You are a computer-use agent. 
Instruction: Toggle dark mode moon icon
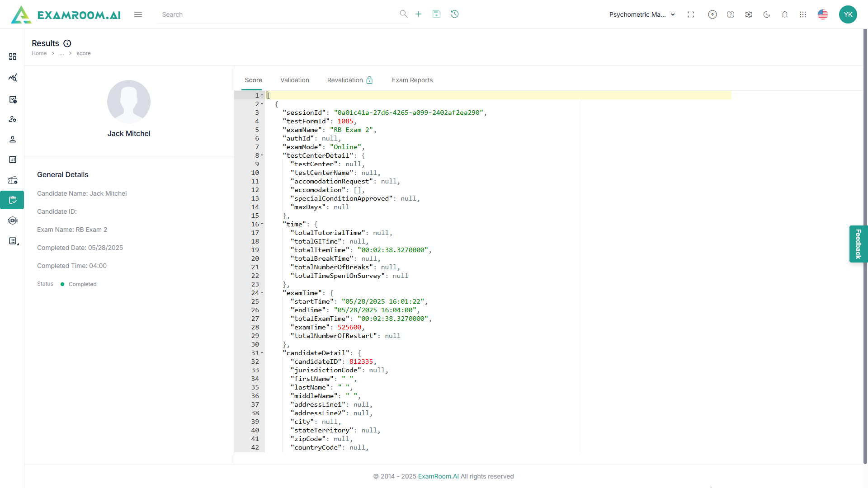point(767,14)
